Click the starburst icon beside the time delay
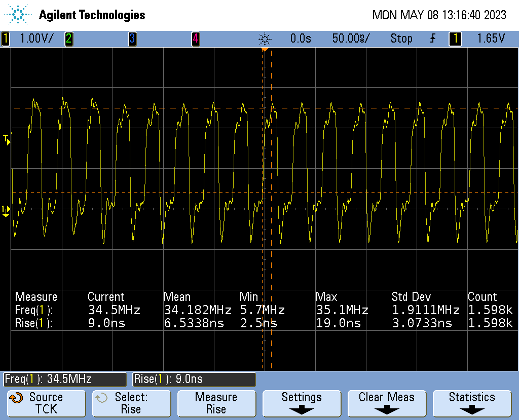This screenshot has width=519, height=420. (x=265, y=39)
